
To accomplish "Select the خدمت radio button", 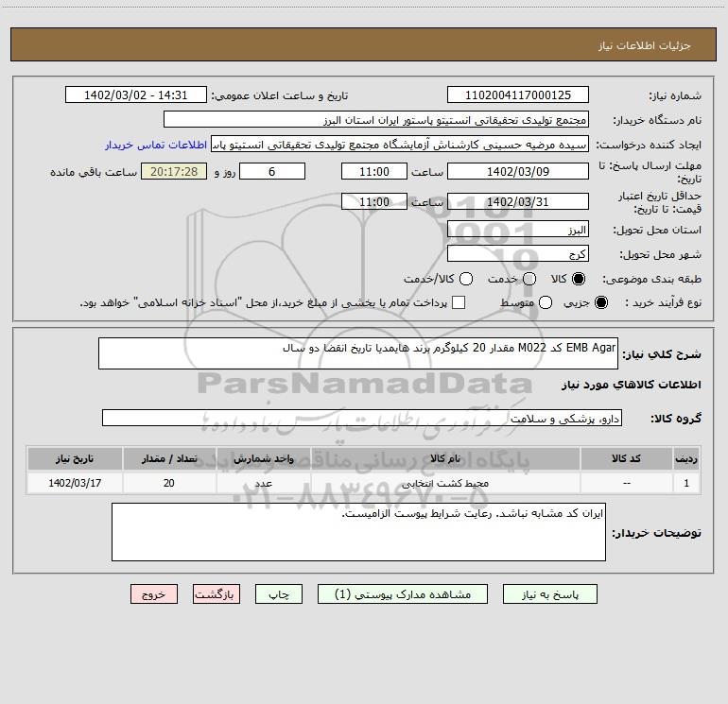I will 529,279.
